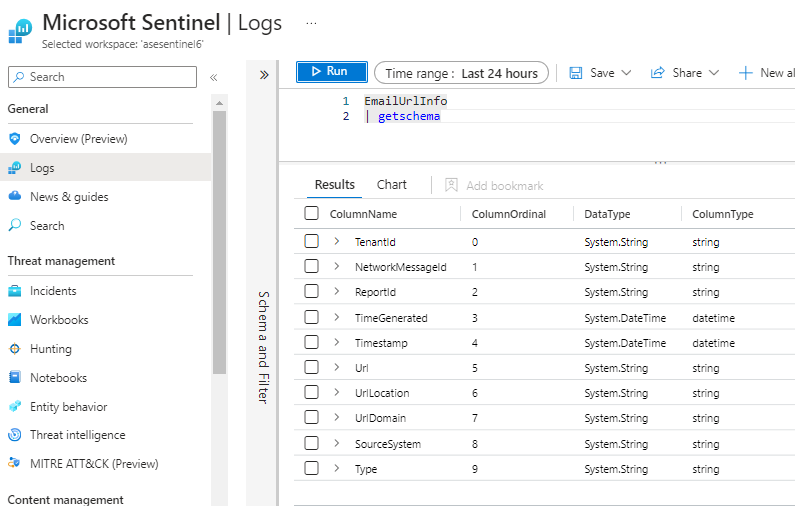Sort by DataType column header

coord(607,214)
